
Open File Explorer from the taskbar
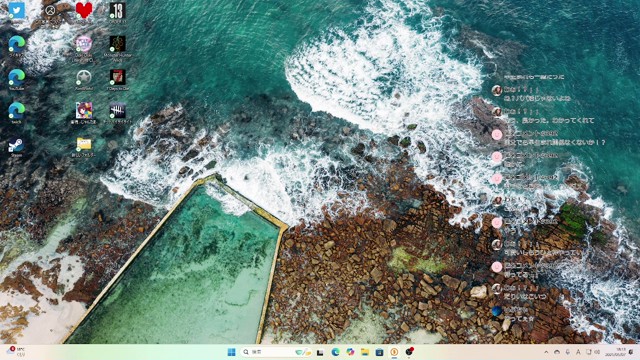[365, 352]
